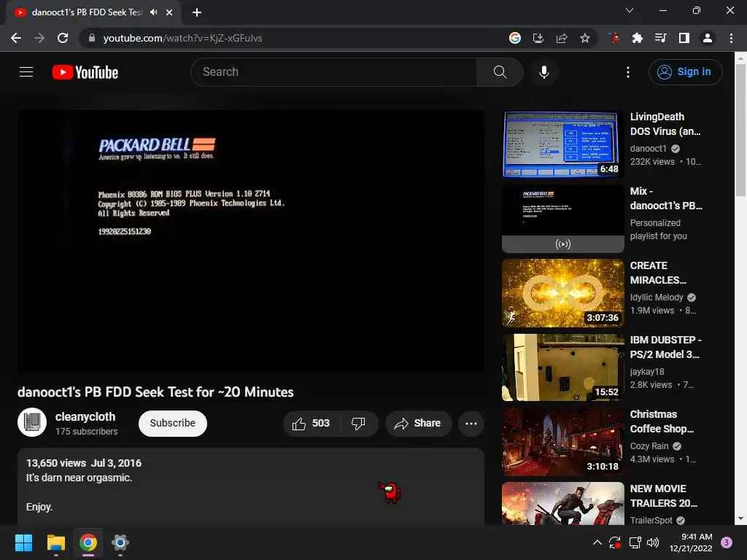Dislike the video with thumbs down

point(358,424)
